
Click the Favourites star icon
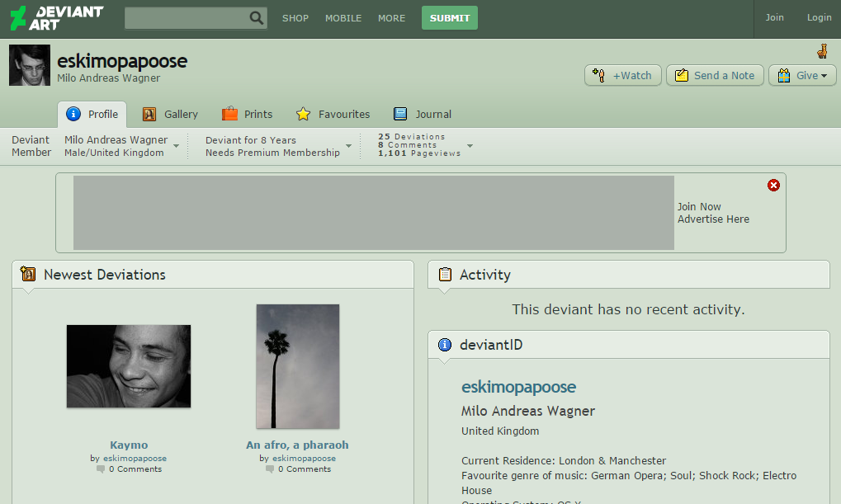pyautogui.click(x=303, y=114)
